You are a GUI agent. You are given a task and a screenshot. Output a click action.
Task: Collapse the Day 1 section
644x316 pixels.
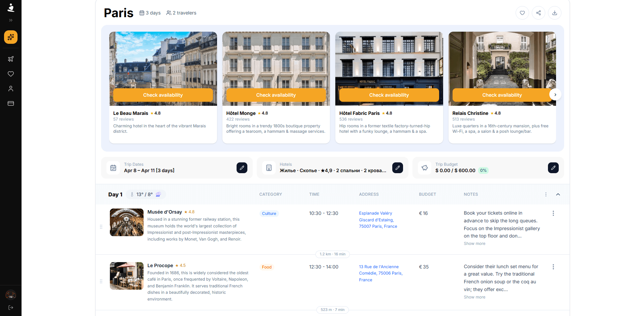558,194
